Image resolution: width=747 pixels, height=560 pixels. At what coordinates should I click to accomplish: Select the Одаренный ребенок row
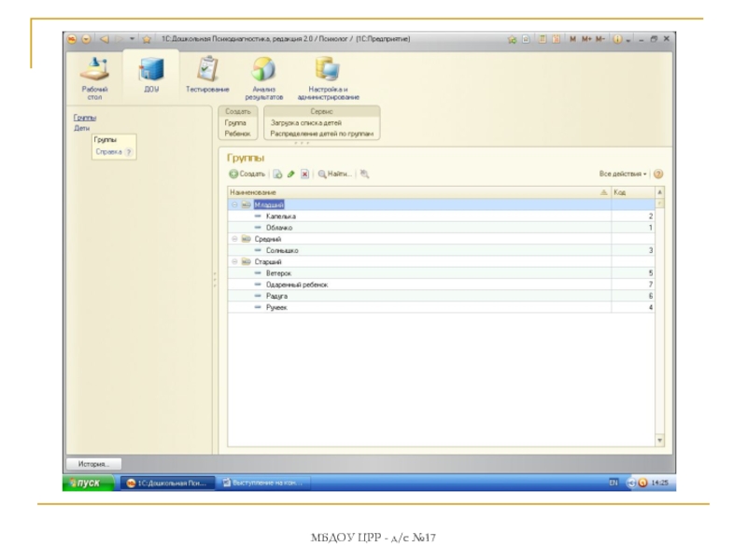296,285
